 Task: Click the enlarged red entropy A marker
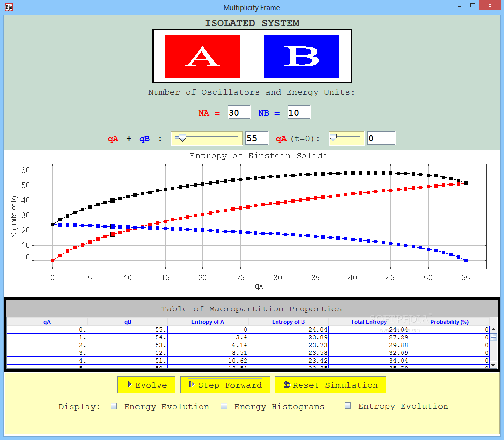[113, 234]
